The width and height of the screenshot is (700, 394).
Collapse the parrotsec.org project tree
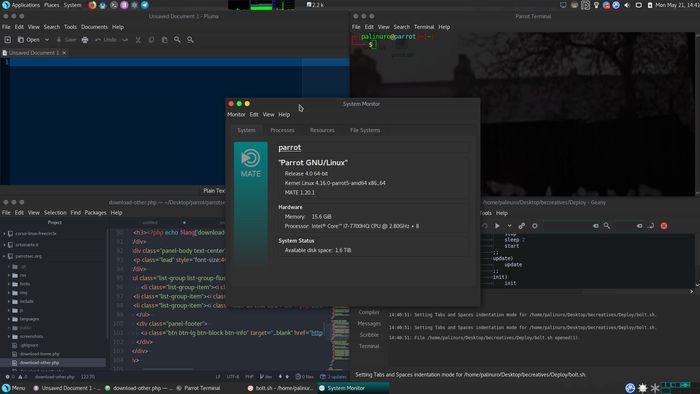pyautogui.click(x=4, y=256)
